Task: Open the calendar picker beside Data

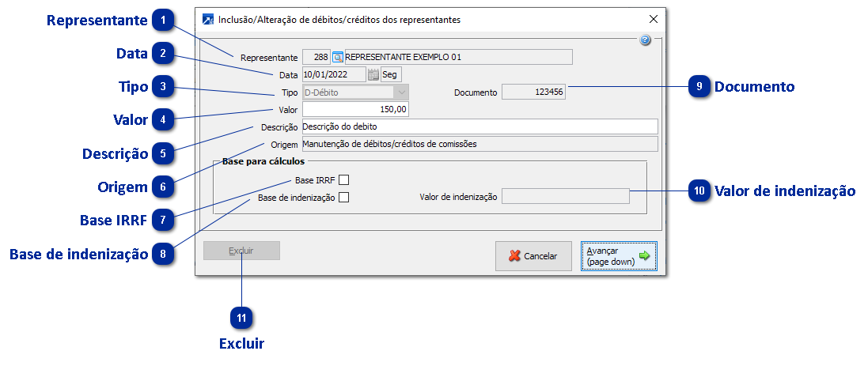Action: pyautogui.click(x=373, y=74)
